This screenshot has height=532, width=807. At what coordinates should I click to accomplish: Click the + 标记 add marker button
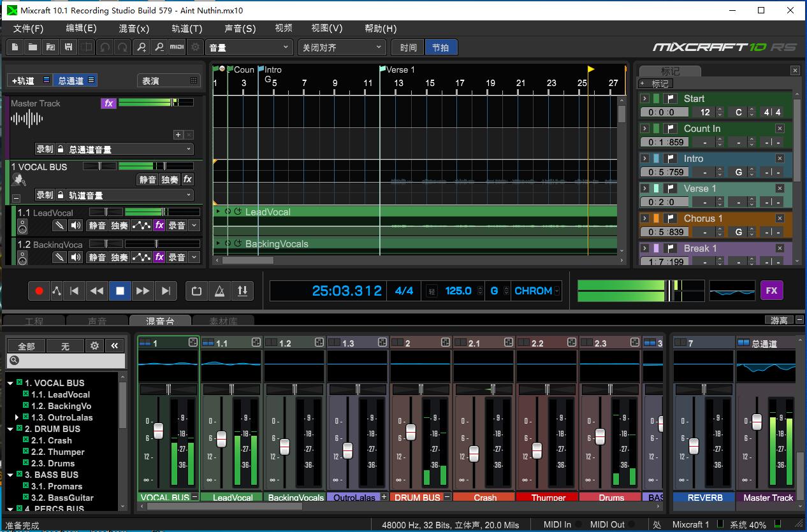coord(656,83)
